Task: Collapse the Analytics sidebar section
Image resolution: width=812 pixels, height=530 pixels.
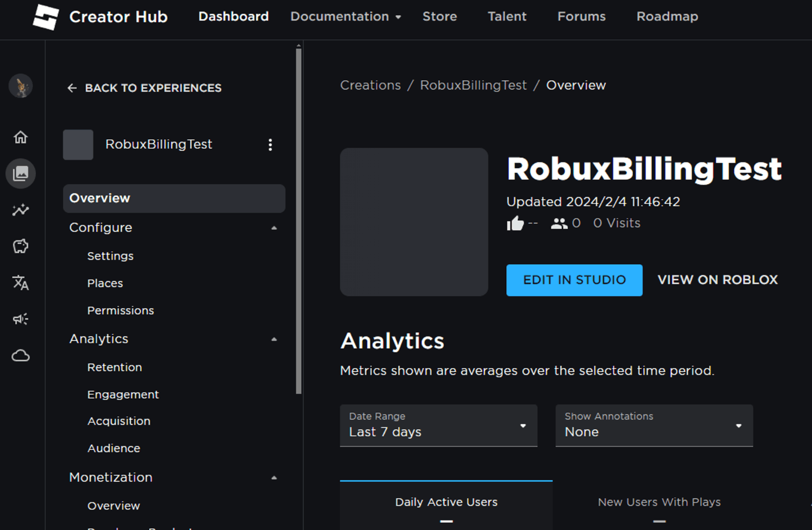Action: pos(274,340)
